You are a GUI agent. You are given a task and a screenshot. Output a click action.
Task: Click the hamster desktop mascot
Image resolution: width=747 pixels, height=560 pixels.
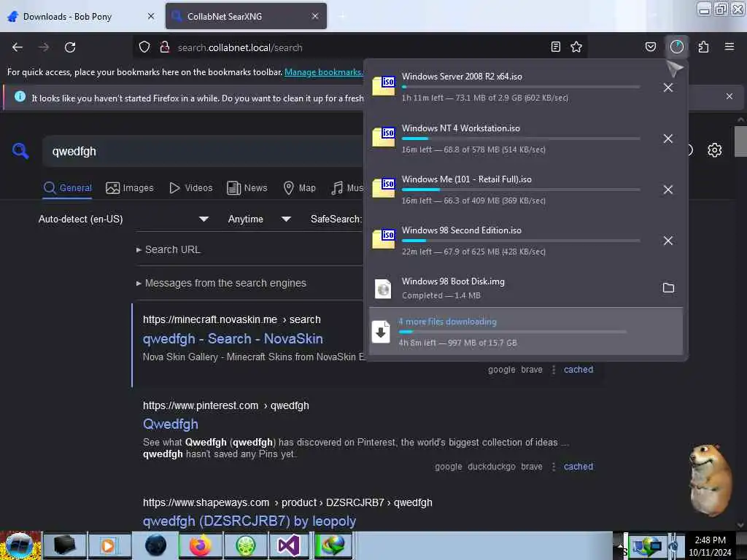[711, 480]
